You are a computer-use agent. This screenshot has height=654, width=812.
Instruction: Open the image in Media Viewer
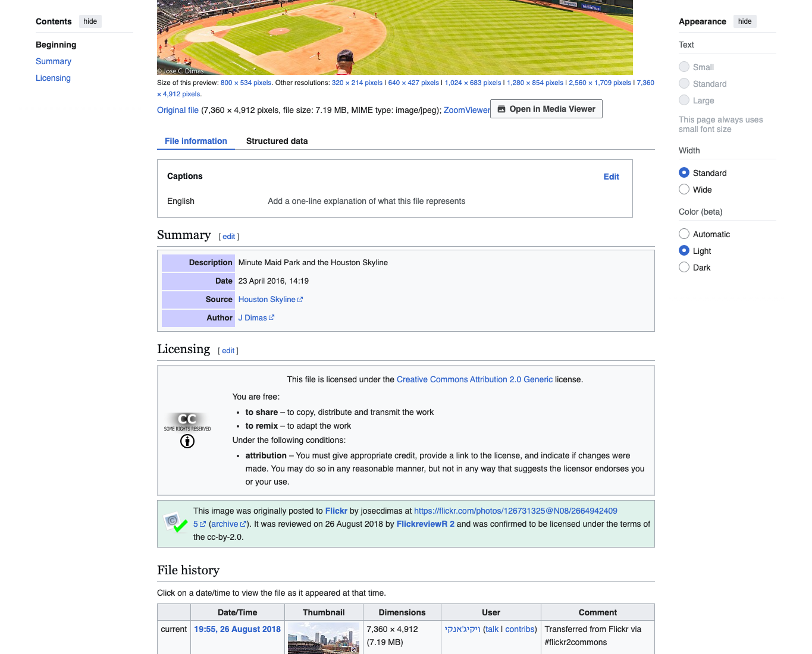[546, 109]
